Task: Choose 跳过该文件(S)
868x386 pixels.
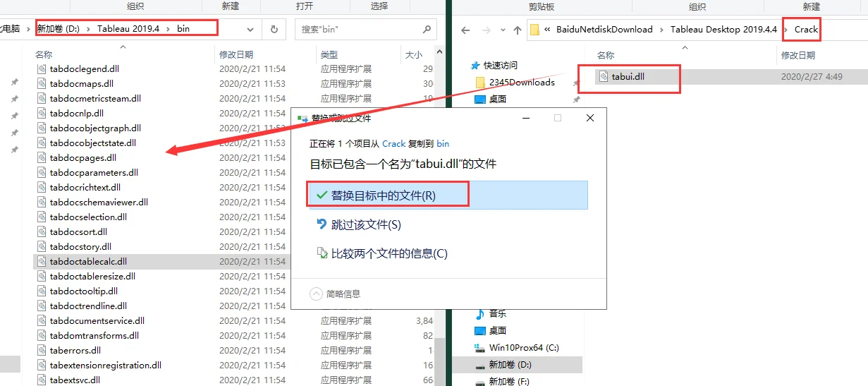Action: (365, 225)
